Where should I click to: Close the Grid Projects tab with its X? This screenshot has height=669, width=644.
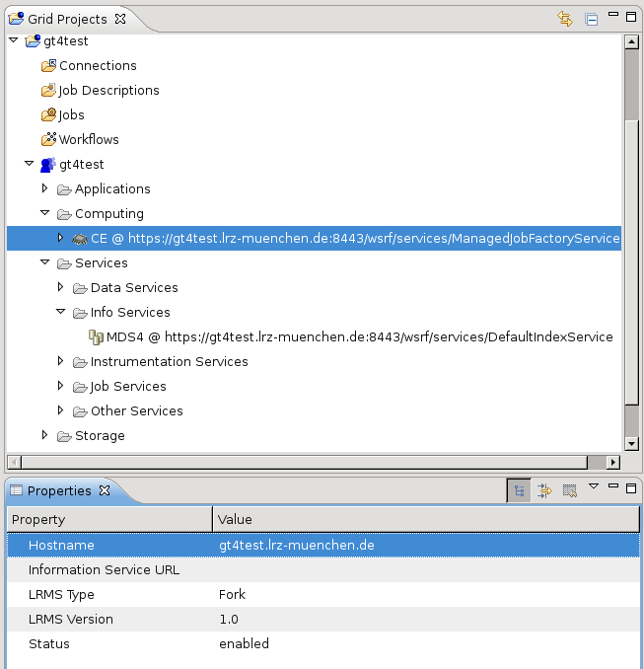tap(120, 19)
